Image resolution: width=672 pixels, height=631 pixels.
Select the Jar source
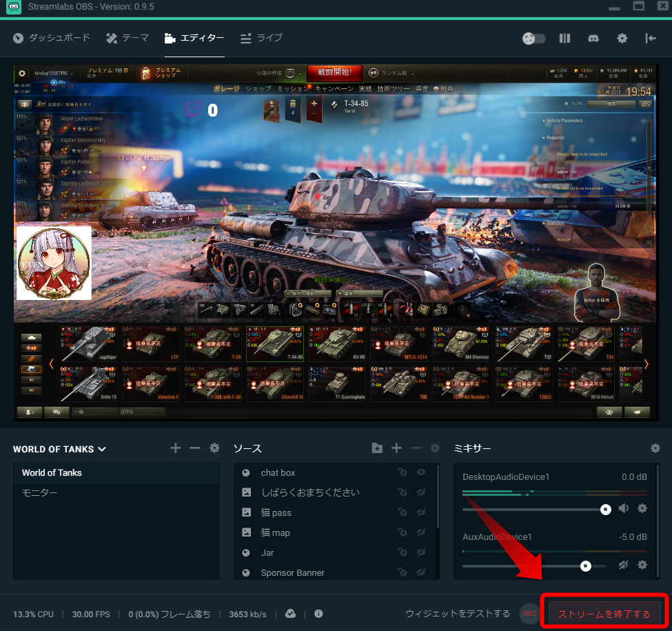(267, 552)
